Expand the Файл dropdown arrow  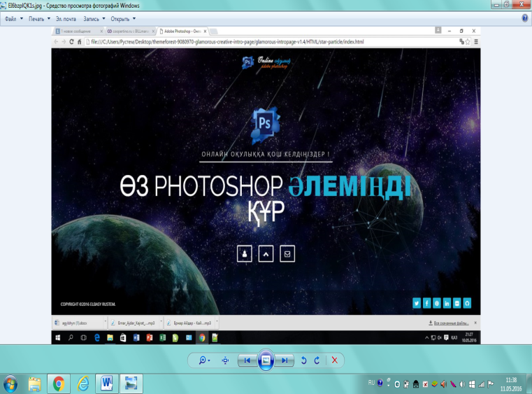point(22,19)
